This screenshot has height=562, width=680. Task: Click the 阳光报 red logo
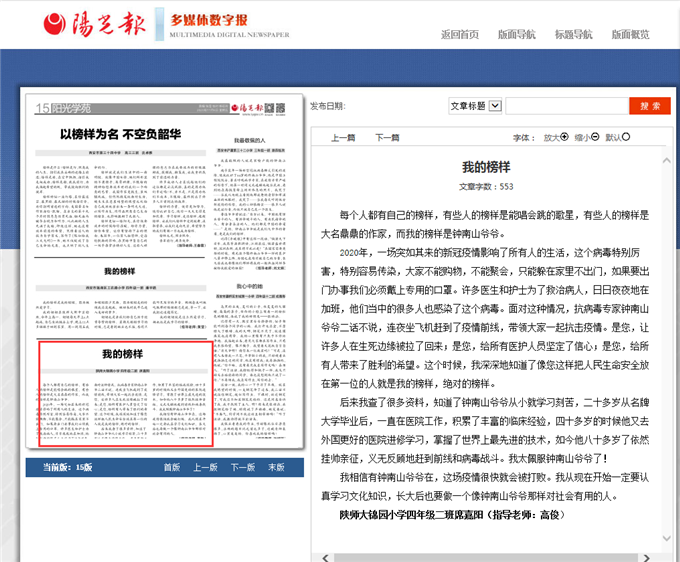pyautogui.click(x=94, y=24)
